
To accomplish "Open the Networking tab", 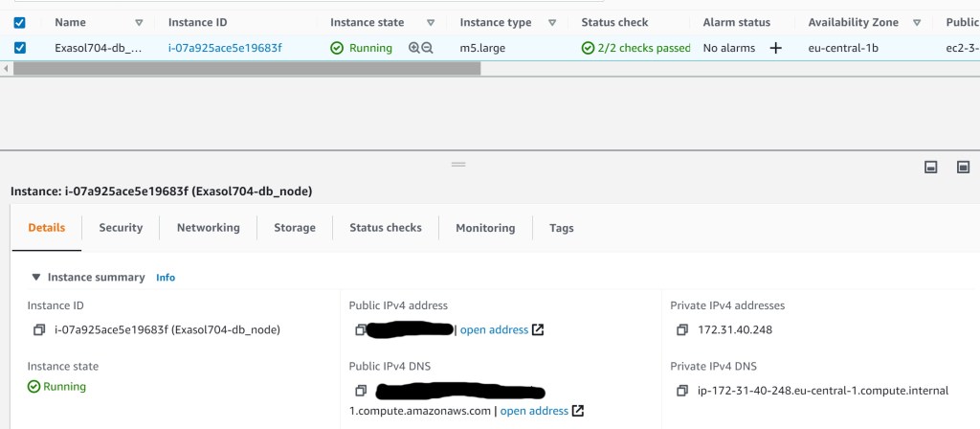I will pos(208,228).
